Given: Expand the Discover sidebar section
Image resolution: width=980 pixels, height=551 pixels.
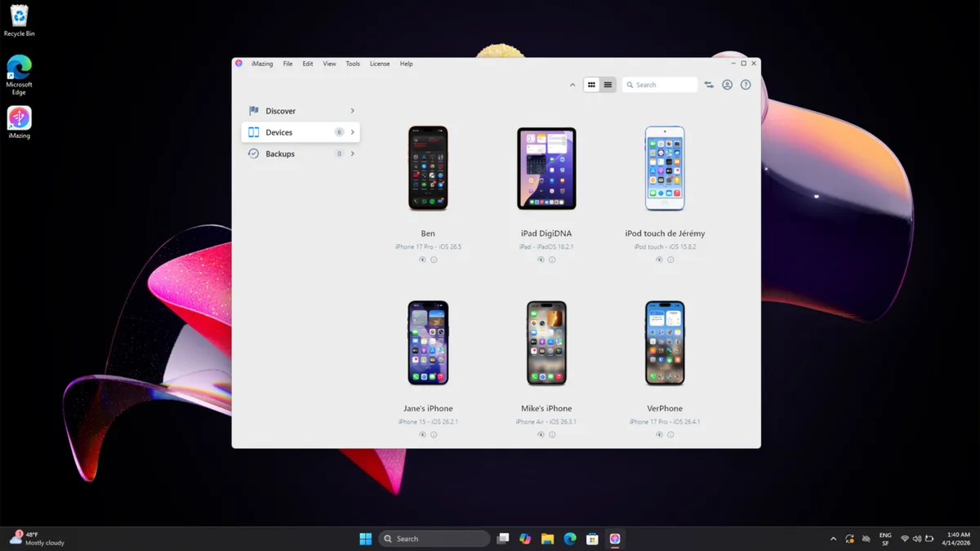Looking at the screenshot, I should click(353, 111).
